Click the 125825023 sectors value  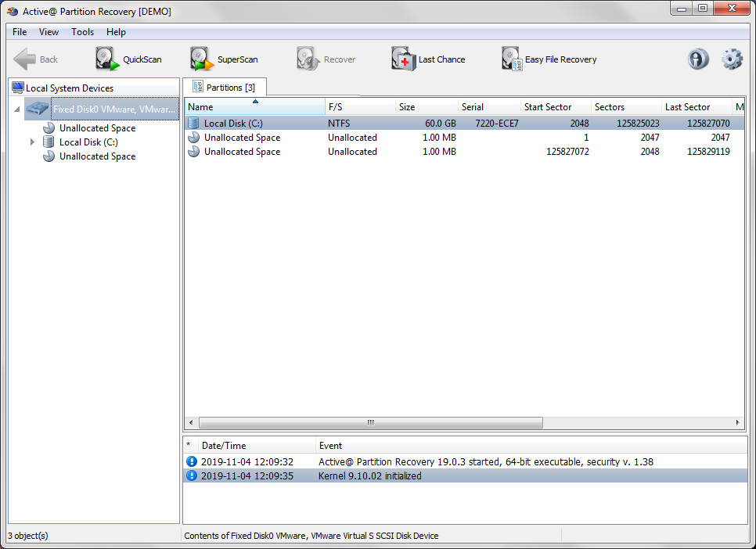coord(638,124)
